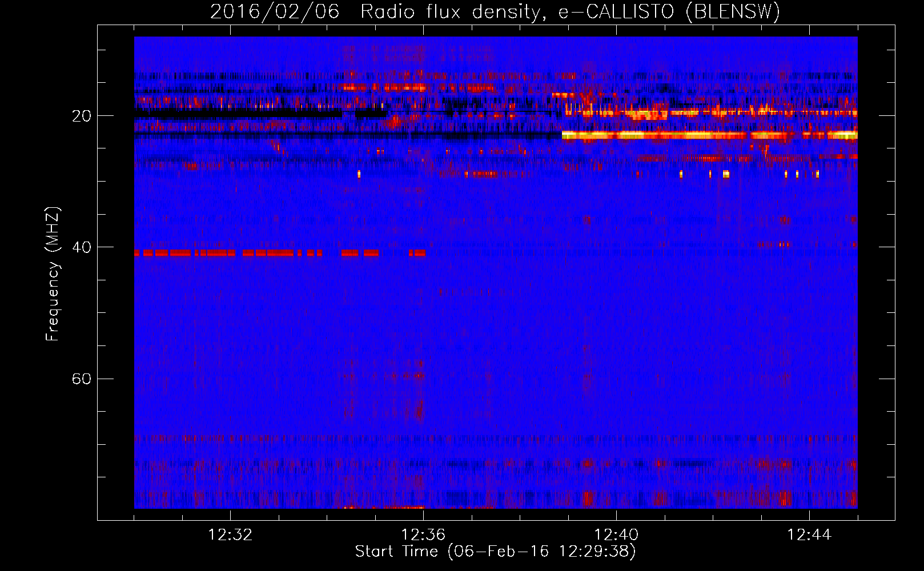Screen dimensions: 924x571
Task: Click the red dashed emission line near 41 MHz
Action: coord(280,253)
